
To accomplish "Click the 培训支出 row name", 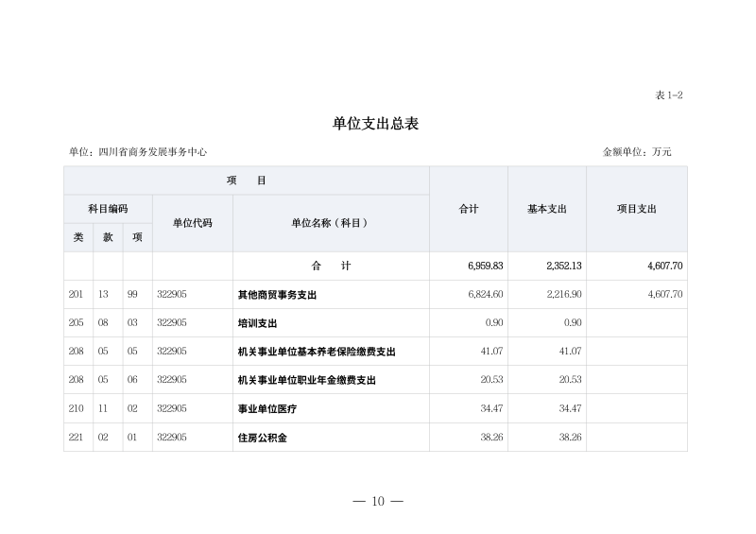I will 257,323.
